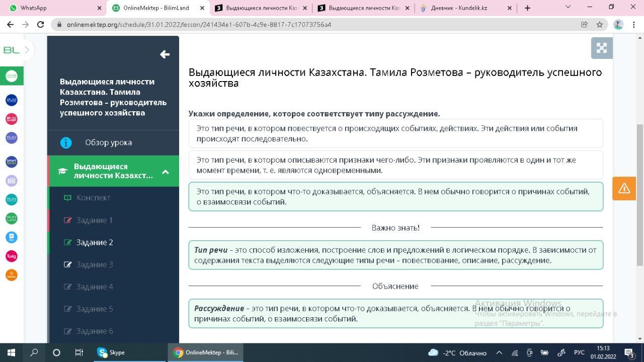644x362 pixels.
Task: Select the answer about proving and explaining
Action: click(395, 196)
